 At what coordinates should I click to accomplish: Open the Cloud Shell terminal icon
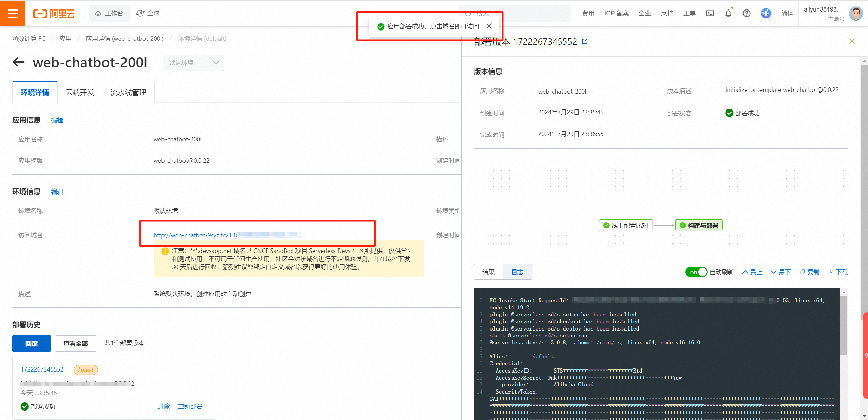(x=710, y=13)
